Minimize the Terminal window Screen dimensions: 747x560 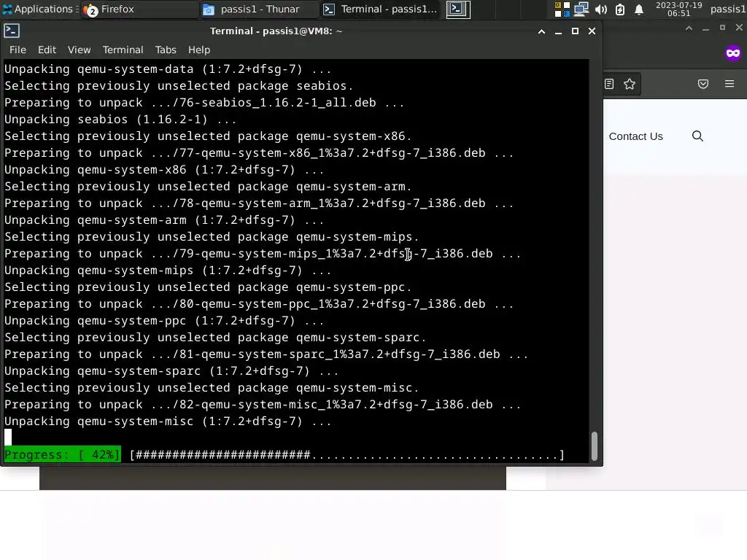(558, 31)
